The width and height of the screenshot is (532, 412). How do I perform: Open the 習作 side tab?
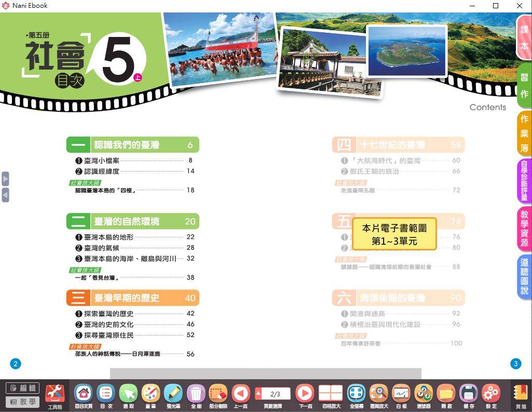[x=524, y=86]
